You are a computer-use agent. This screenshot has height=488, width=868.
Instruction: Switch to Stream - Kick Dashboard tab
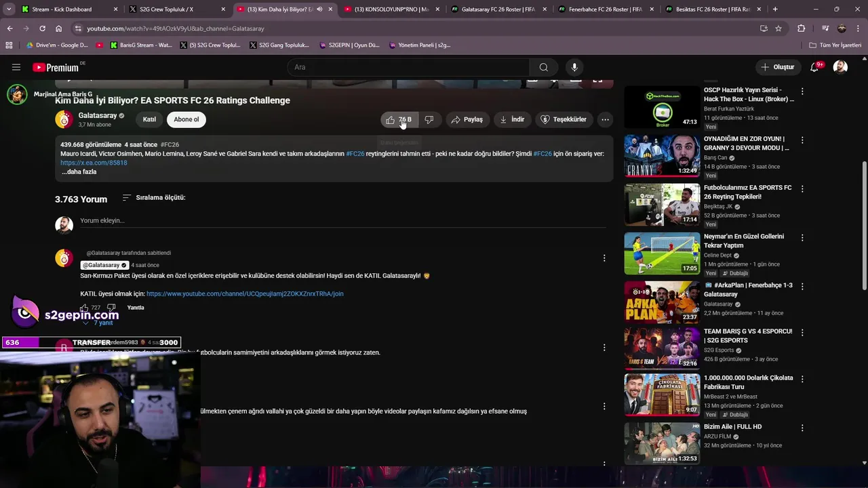click(x=69, y=9)
